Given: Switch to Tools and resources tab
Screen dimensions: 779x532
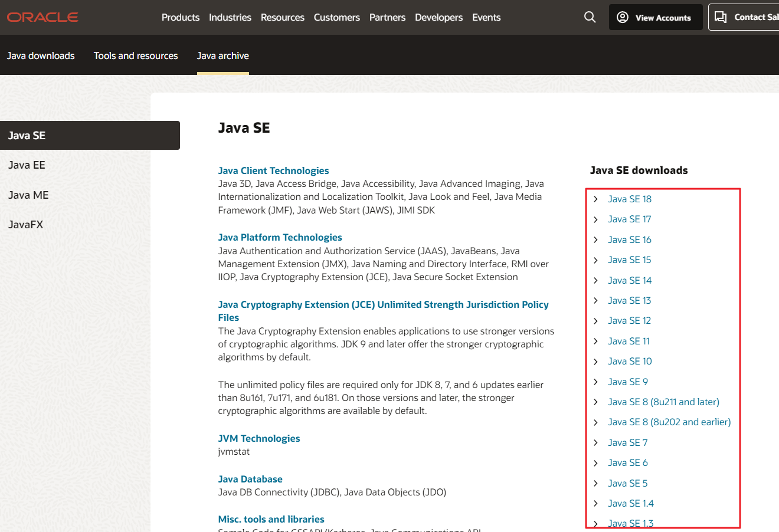Looking at the screenshot, I should click(136, 55).
